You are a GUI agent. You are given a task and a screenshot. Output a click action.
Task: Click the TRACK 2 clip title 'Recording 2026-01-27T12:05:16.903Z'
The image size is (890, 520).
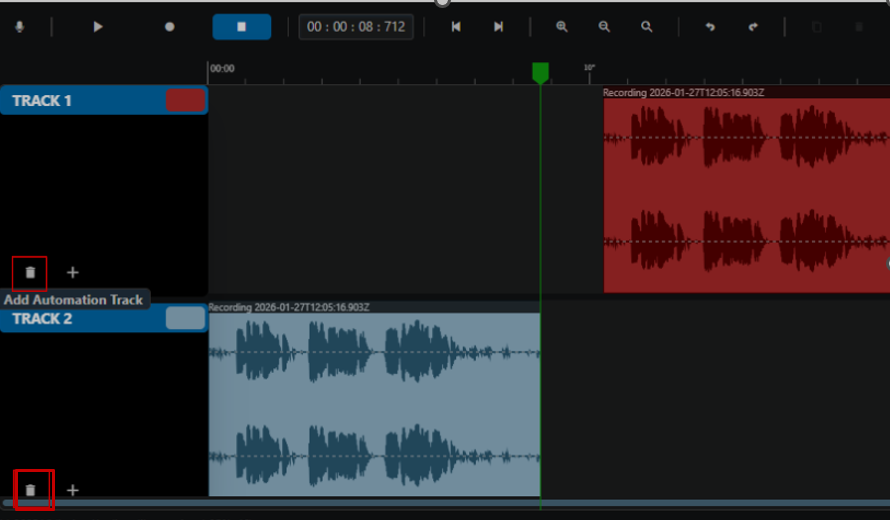[289, 307]
